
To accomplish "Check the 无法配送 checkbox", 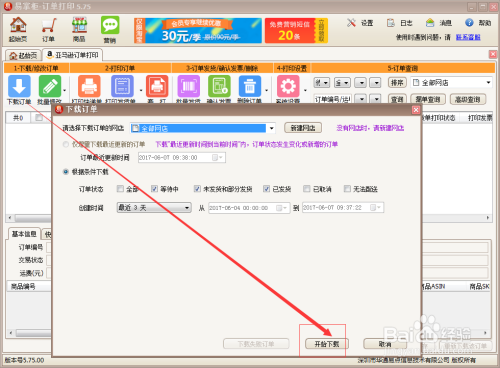I will click(x=347, y=189).
